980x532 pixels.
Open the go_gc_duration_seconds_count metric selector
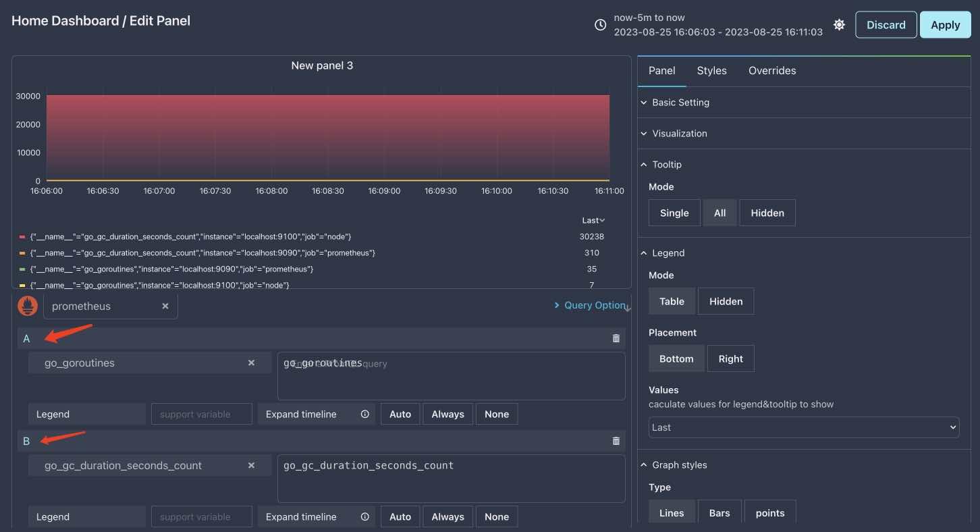tap(151, 465)
